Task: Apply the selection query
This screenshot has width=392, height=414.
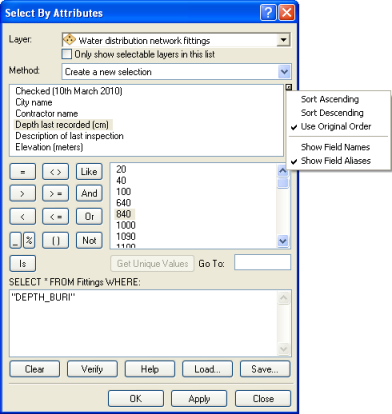Action: [x=199, y=399]
